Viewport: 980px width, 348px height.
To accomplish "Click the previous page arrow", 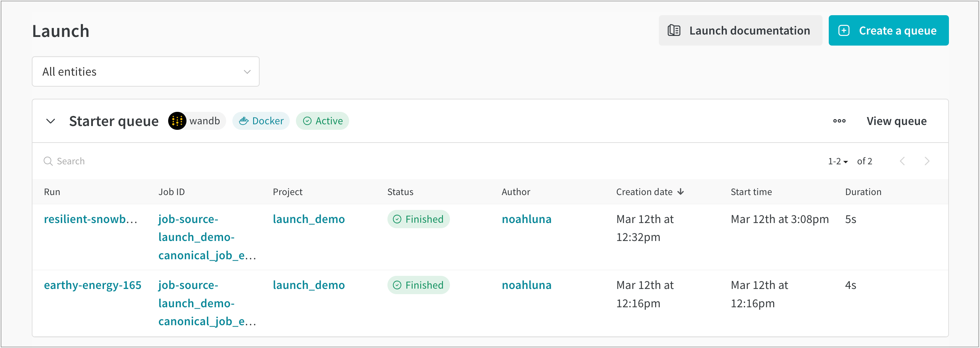I will [x=903, y=161].
